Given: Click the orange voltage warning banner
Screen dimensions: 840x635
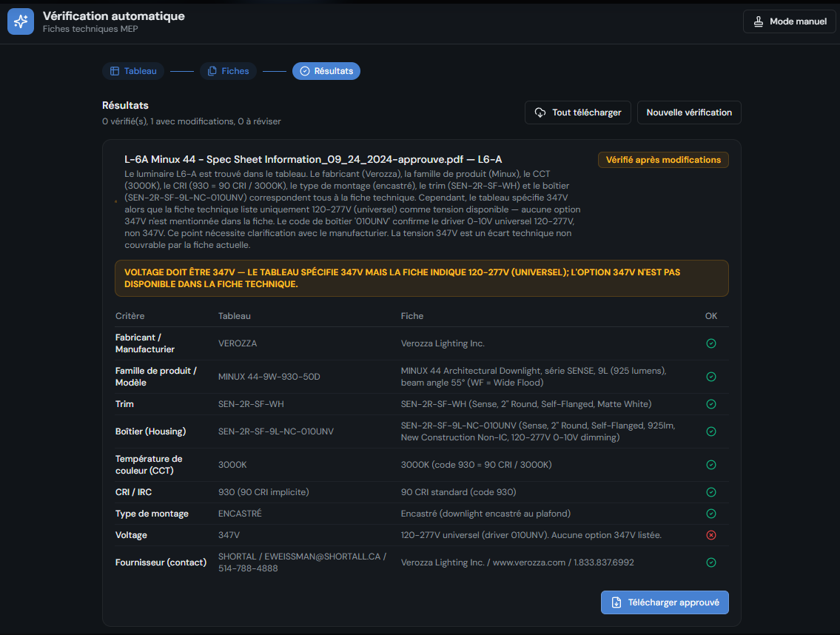Looking at the screenshot, I should (x=421, y=278).
